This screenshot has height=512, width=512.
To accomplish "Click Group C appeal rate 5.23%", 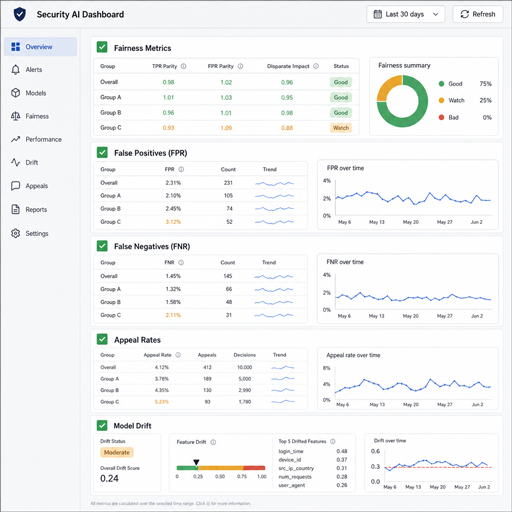I will (x=162, y=402).
